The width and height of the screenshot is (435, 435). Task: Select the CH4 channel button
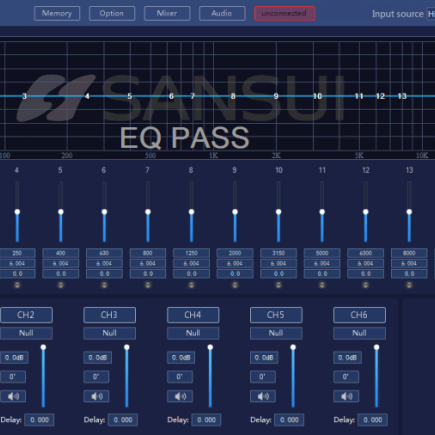193,315
